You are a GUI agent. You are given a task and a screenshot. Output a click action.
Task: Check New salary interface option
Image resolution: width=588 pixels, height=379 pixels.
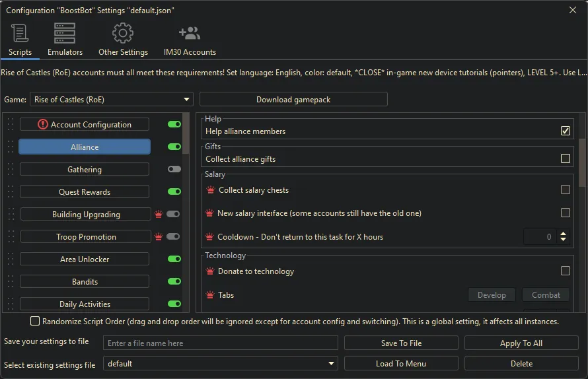(x=565, y=213)
